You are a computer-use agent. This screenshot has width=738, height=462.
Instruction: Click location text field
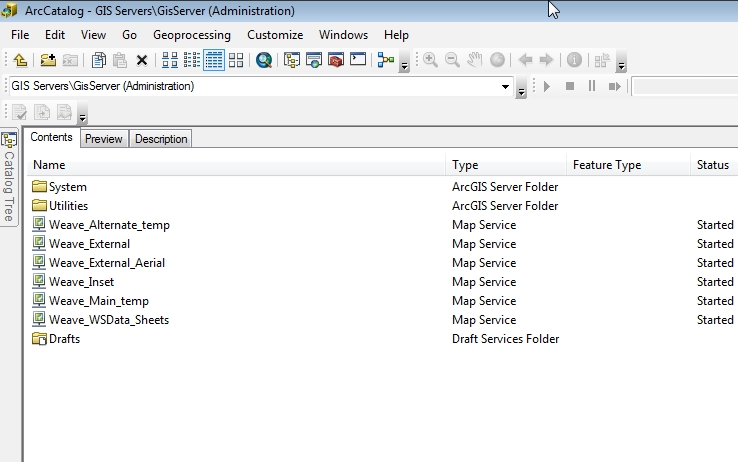(x=254, y=87)
